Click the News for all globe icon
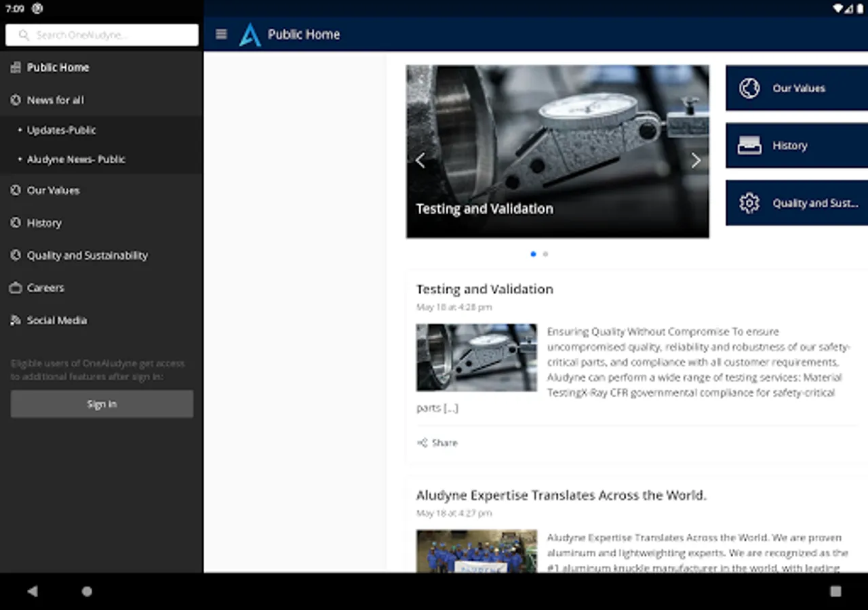Image resolution: width=868 pixels, height=610 pixels. pyautogui.click(x=16, y=100)
